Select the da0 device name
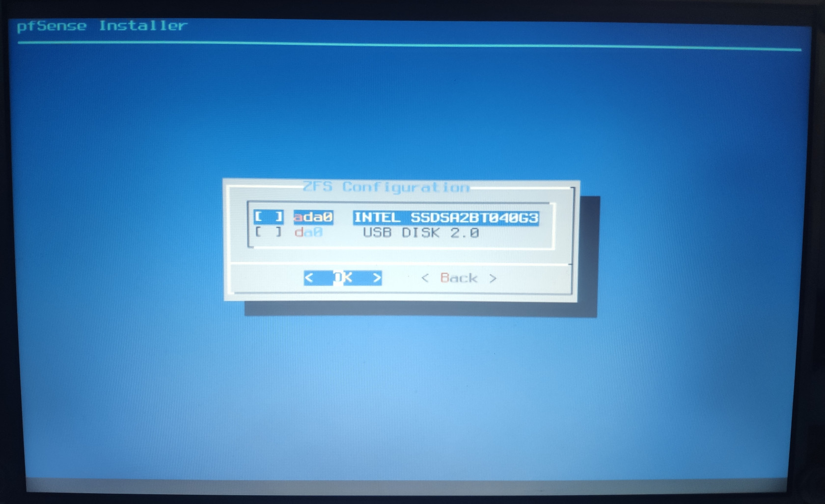 308,232
